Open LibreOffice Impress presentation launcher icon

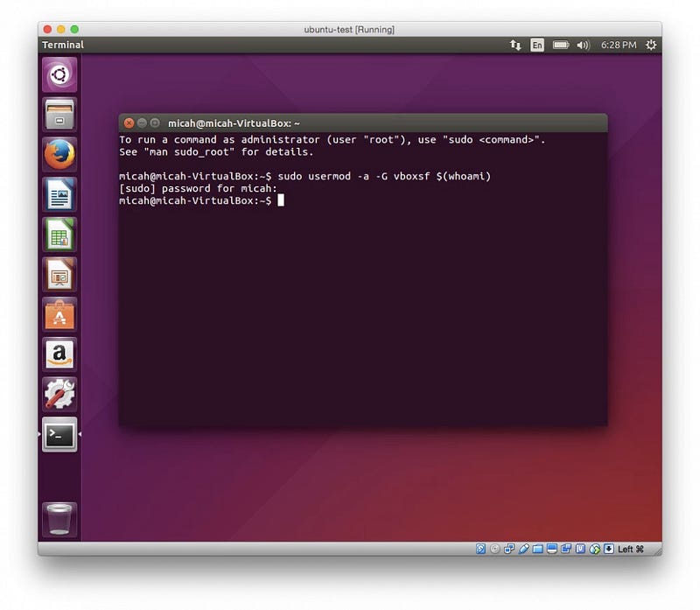click(59, 275)
